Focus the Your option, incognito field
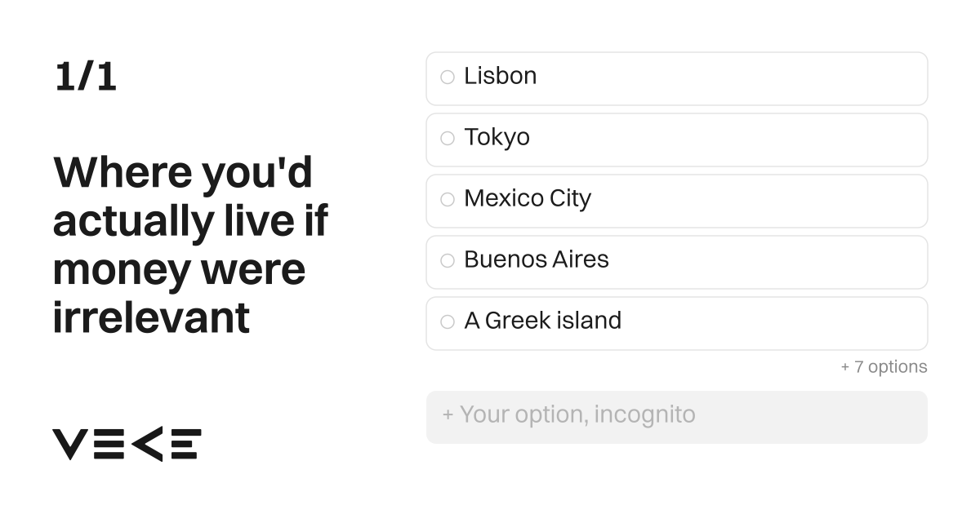Viewport: 980px width, 514px height. (677, 417)
